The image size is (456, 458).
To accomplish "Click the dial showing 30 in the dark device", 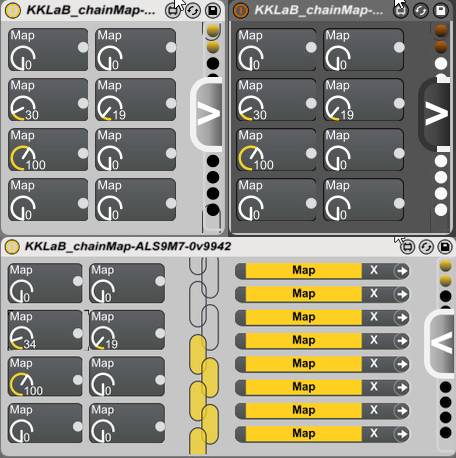I will click(x=251, y=108).
